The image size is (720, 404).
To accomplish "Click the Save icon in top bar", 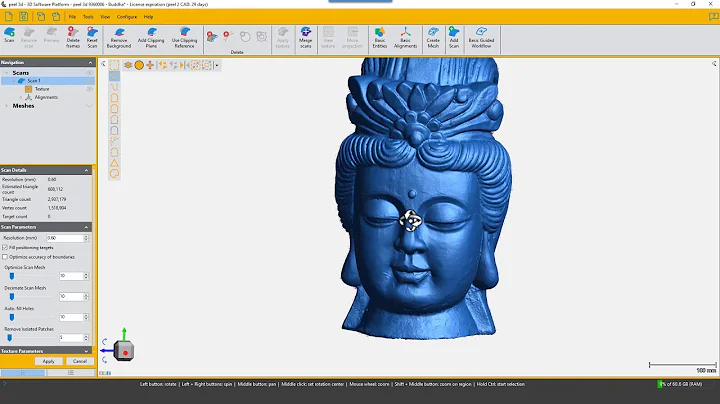I will (23, 17).
